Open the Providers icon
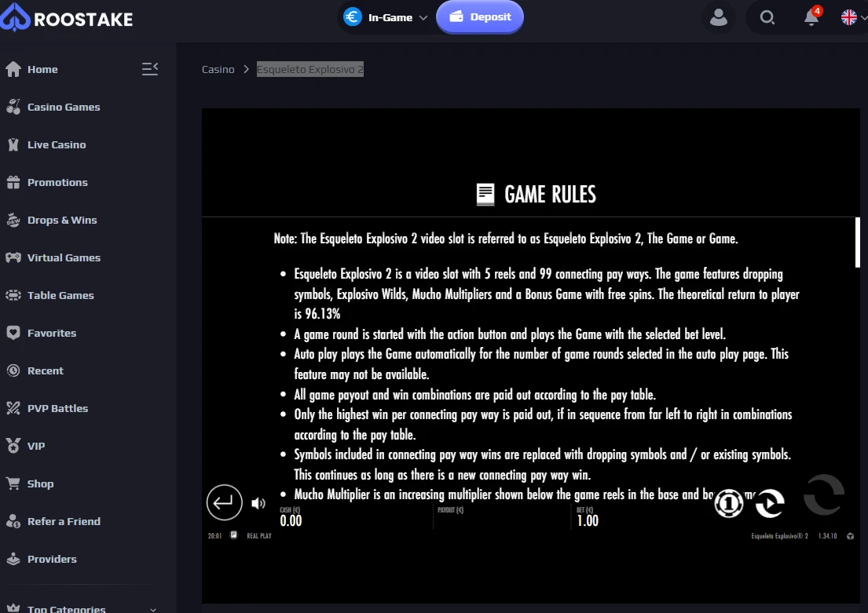 13,558
